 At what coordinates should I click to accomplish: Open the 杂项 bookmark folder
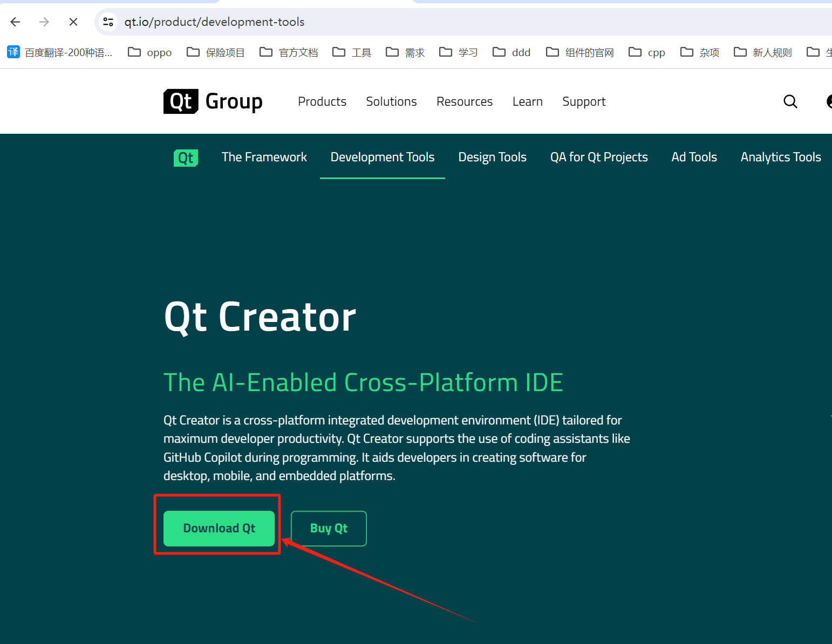(x=699, y=52)
